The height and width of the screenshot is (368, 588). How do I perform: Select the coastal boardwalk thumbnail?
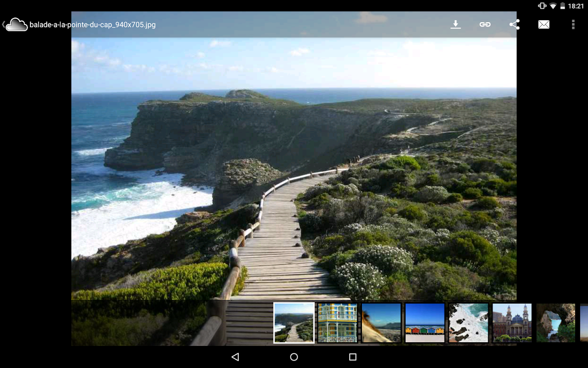coord(294,322)
